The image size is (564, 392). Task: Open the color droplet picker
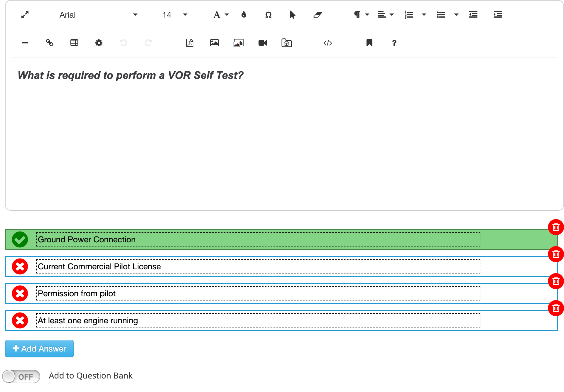(x=244, y=15)
